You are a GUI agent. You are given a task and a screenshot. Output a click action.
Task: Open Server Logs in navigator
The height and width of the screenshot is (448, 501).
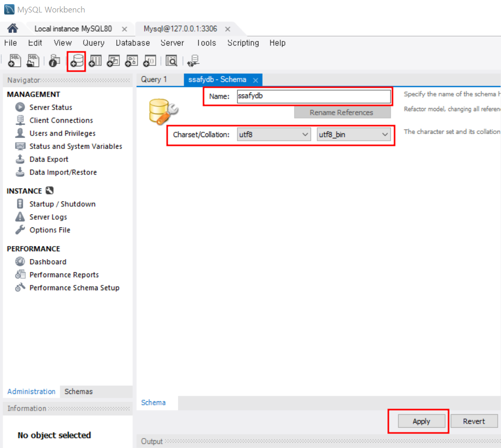48,217
